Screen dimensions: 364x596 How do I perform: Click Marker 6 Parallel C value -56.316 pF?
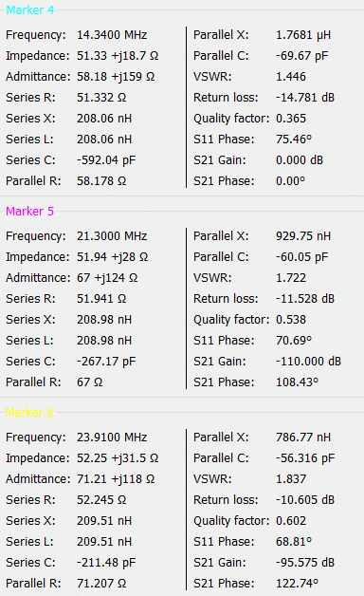(x=305, y=458)
